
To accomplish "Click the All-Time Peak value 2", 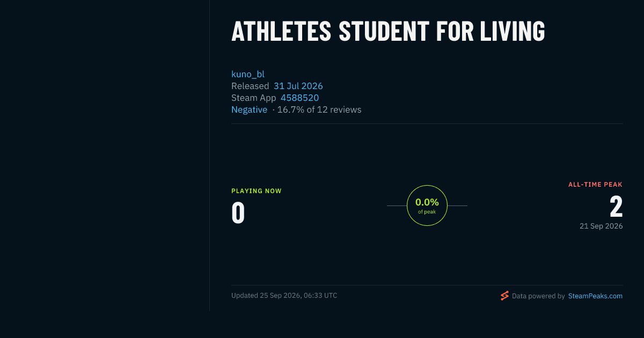I will (x=616, y=206).
